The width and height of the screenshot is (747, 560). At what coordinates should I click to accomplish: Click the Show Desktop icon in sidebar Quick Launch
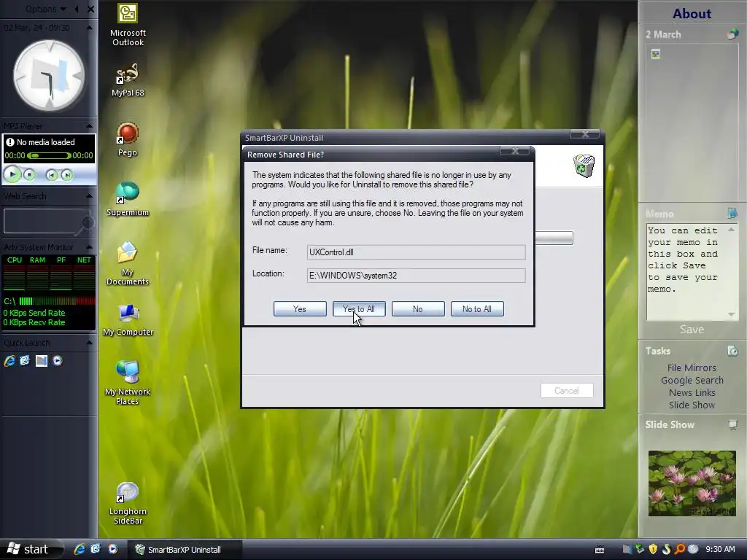point(42,361)
